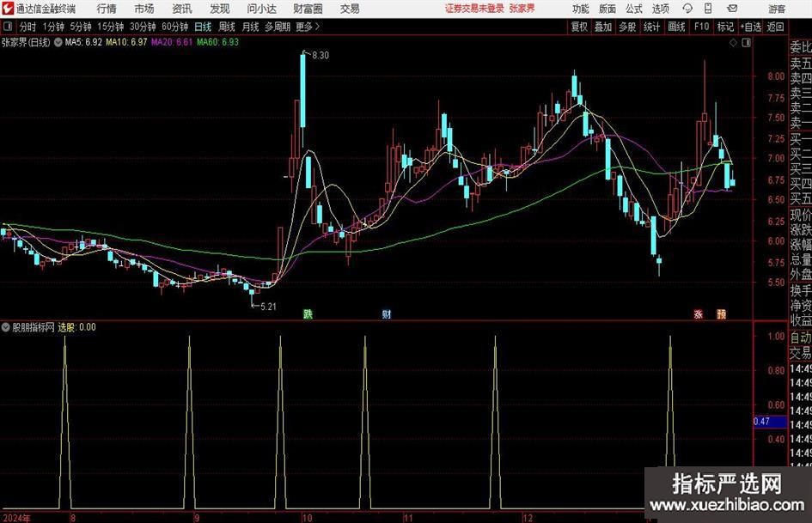
Task: Open the message envelope icon
Action: pos(732,9)
